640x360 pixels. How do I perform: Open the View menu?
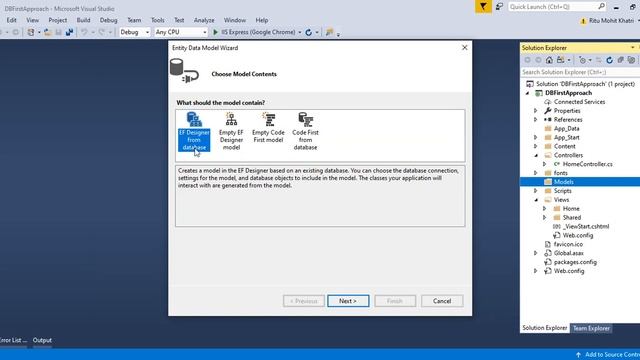33,20
